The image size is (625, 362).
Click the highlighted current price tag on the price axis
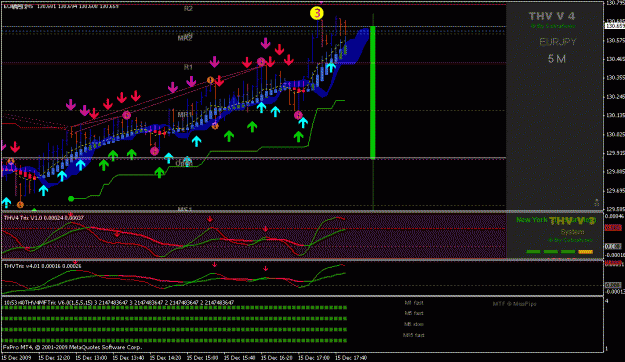click(615, 26)
